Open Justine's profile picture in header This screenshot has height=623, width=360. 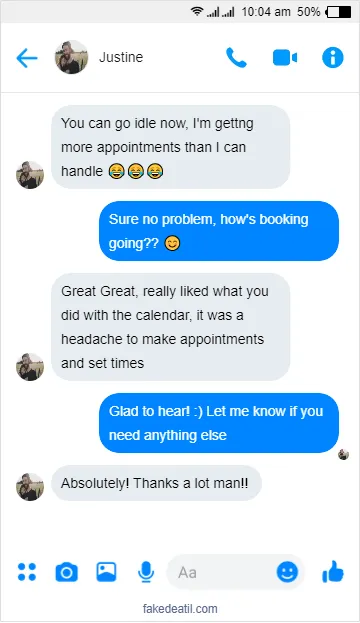72,57
